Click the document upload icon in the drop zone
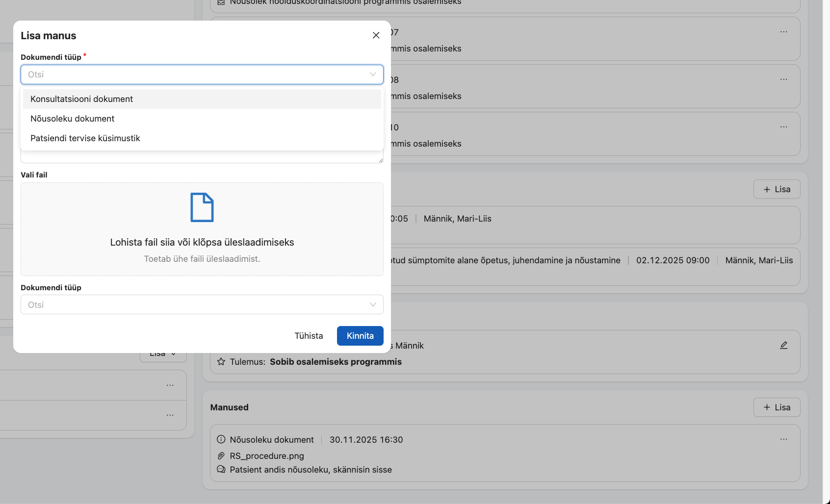The image size is (830, 504). [x=202, y=207]
